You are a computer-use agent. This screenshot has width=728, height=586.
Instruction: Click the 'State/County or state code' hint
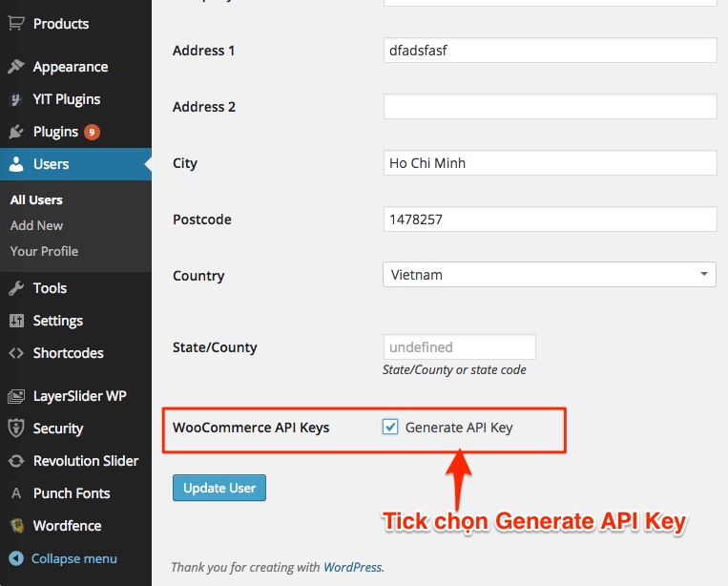click(454, 369)
